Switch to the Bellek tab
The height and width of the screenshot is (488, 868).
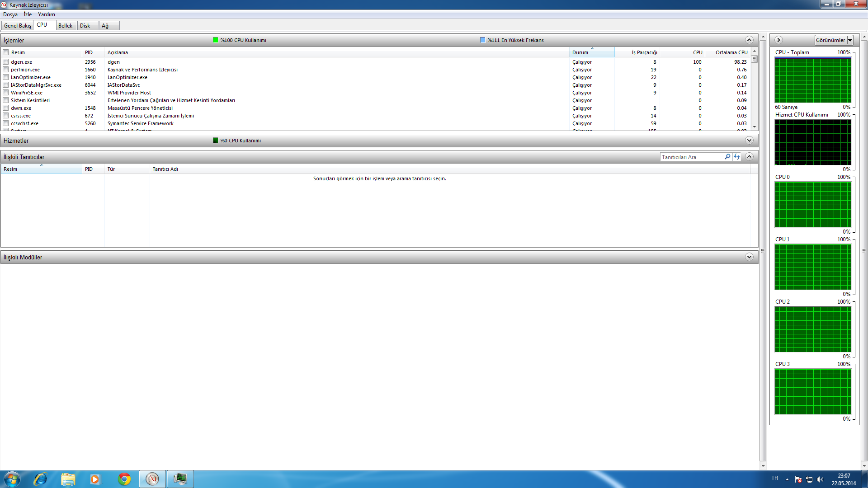tap(66, 26)
